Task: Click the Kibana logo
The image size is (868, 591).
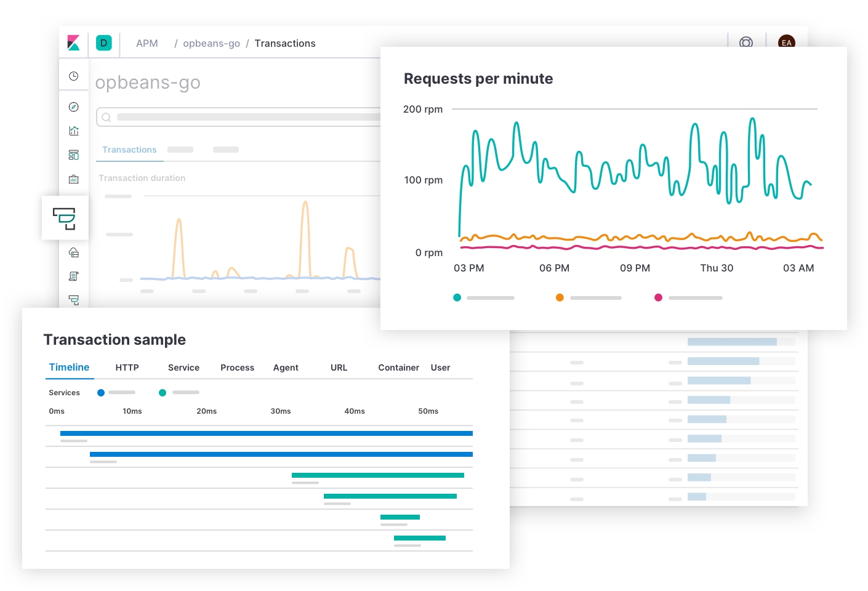Action: coord(74,42)
